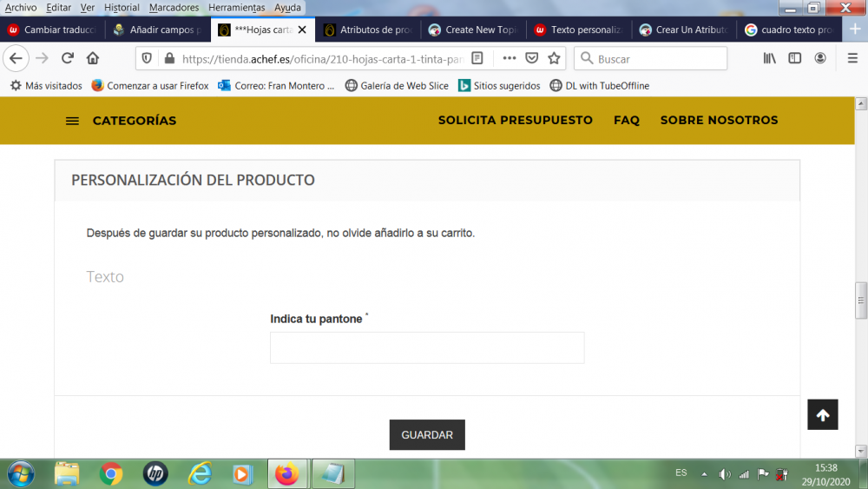This screenshot has width=868, height=489.
Task: Switch to Cambiar traducci tab
Action: pos(52,30)
